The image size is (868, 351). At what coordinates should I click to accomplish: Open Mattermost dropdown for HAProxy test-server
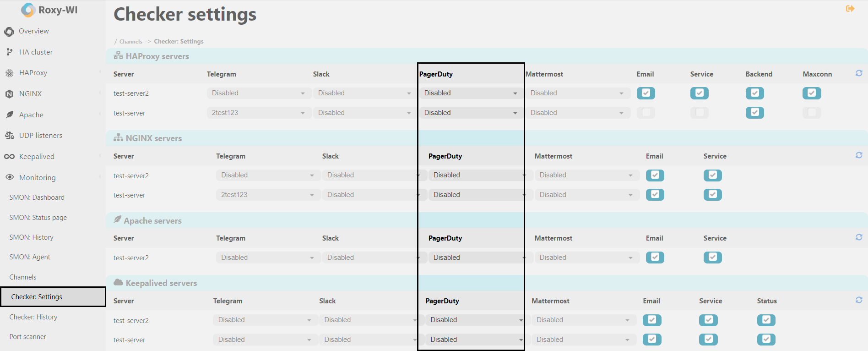577,113
